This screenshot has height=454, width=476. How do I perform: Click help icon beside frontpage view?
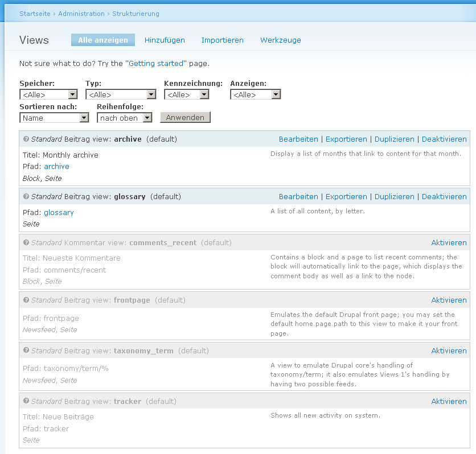(x=26, y=300)
